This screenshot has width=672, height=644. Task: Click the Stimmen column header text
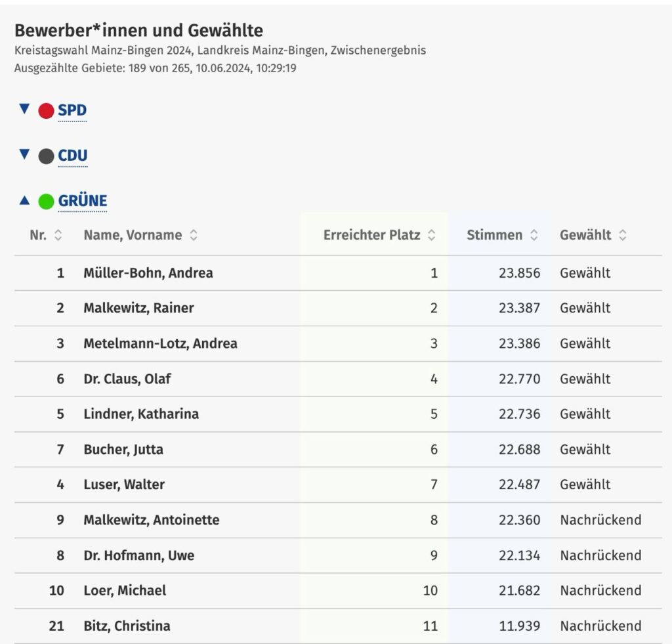[495, 235]
